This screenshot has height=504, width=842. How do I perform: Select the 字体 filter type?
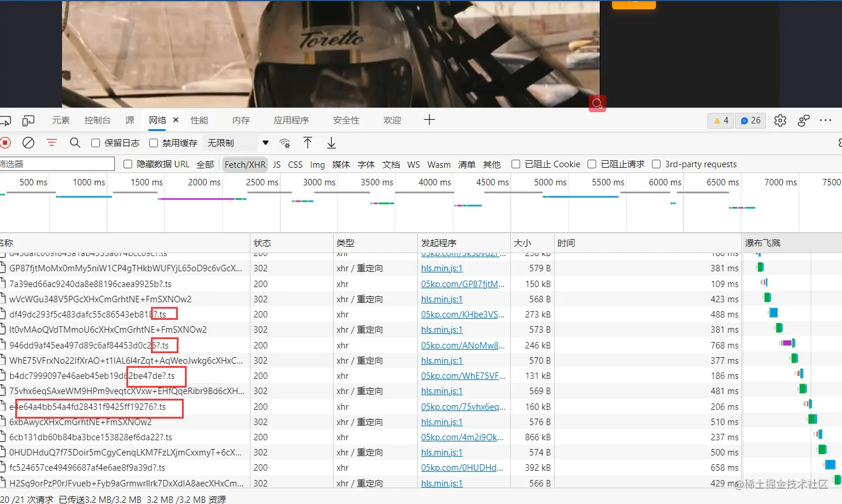click(x=366, y=164)
